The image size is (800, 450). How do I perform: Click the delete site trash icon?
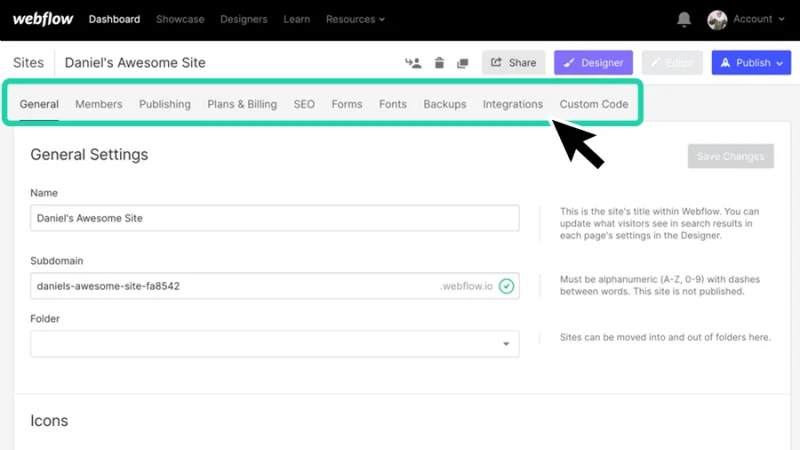439,63
